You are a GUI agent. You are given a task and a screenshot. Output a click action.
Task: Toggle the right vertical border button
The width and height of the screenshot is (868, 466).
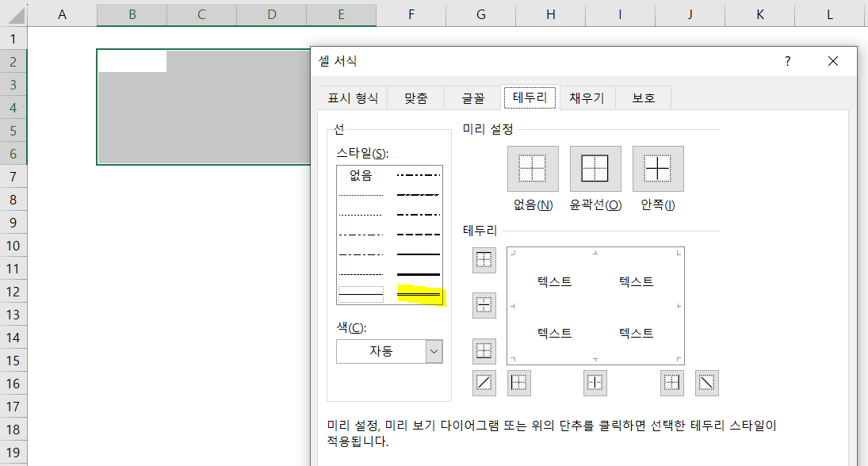[671, 383]
